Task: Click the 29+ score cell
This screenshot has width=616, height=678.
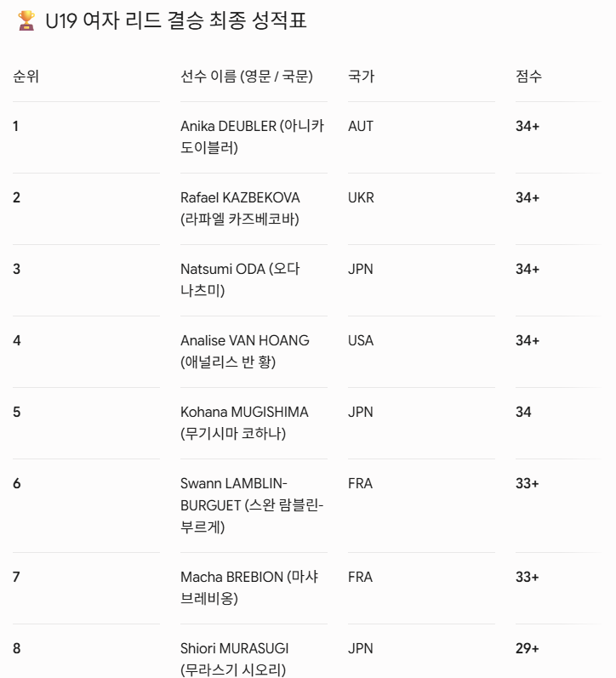Action: click(x=528, y=648)
